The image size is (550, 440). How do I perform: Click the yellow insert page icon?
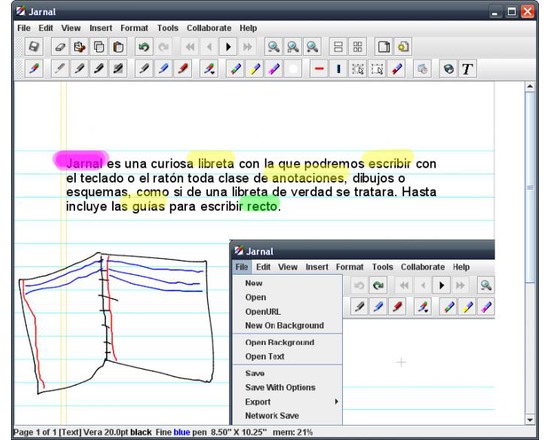[x=403, y=47]
